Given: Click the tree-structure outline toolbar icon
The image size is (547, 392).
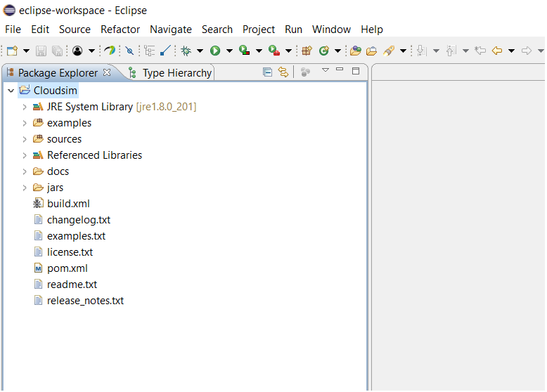Looking at the screenshot, I should (149, 51).
